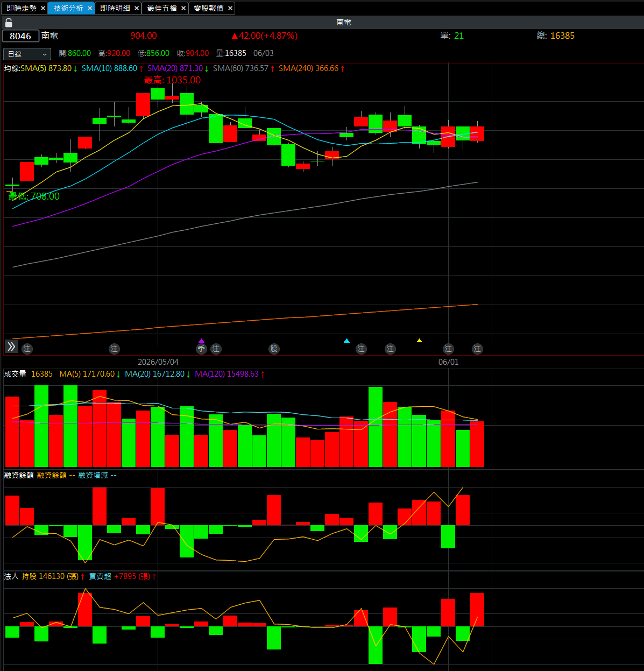The width and height of the screenshot is (644, 671).
Task: Click the 季 quarterly event marker
Action: pyautogui.click(x=201, y=349)
